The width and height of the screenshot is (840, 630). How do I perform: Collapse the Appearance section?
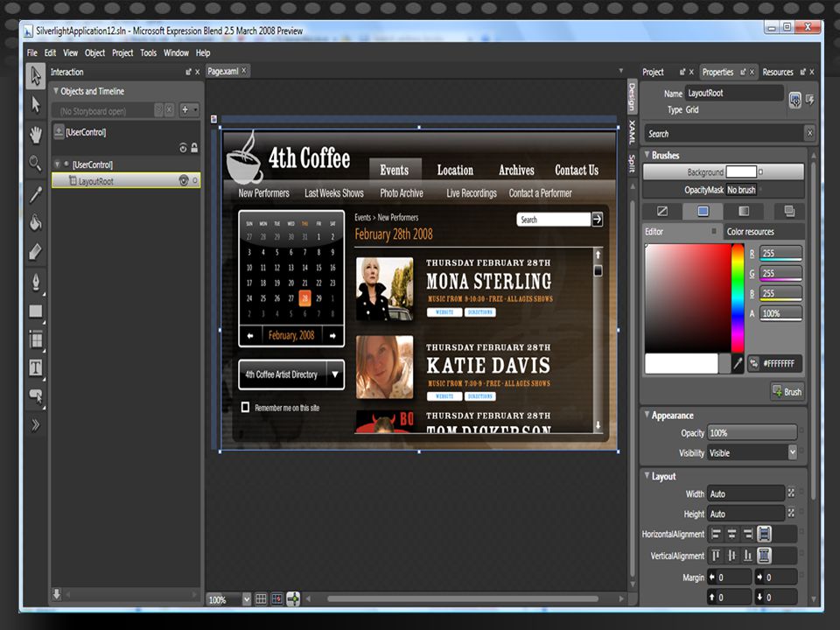(647, 415)
